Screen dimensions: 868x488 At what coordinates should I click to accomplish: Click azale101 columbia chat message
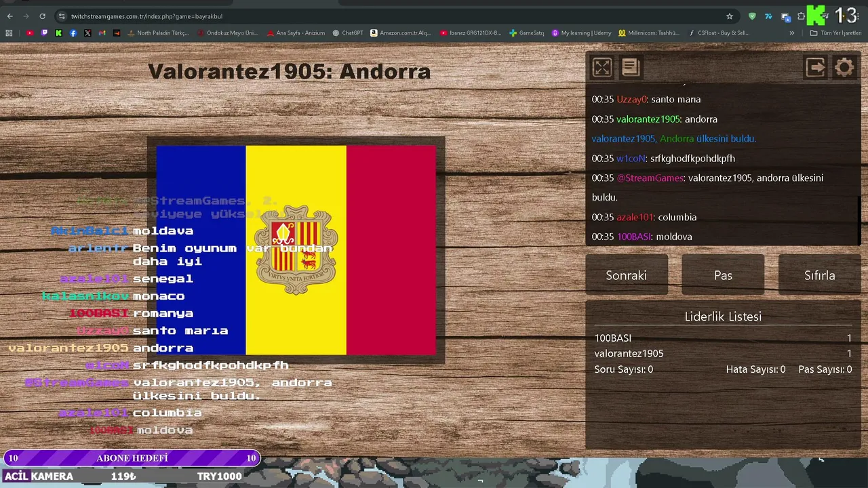pos(644,218)
